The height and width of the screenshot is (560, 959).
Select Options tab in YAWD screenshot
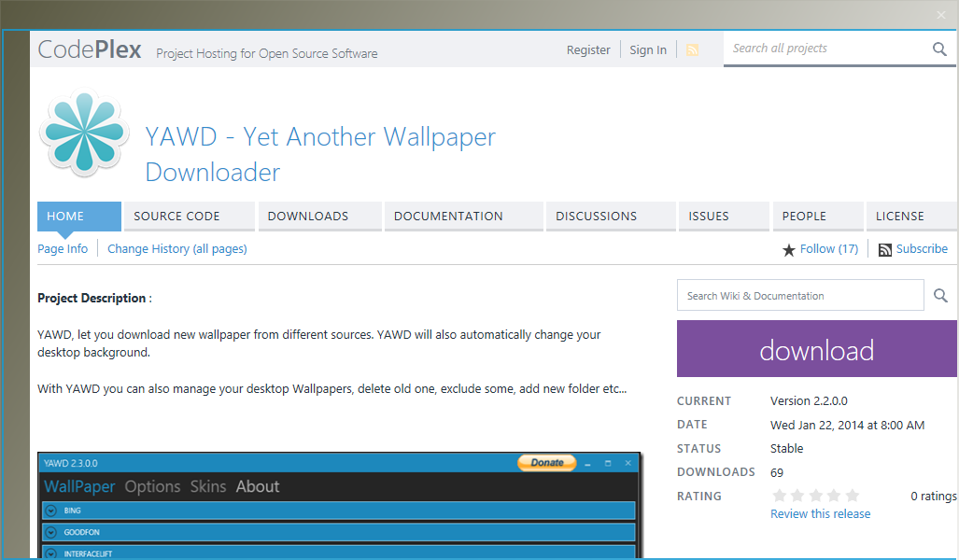click(152, 486)
